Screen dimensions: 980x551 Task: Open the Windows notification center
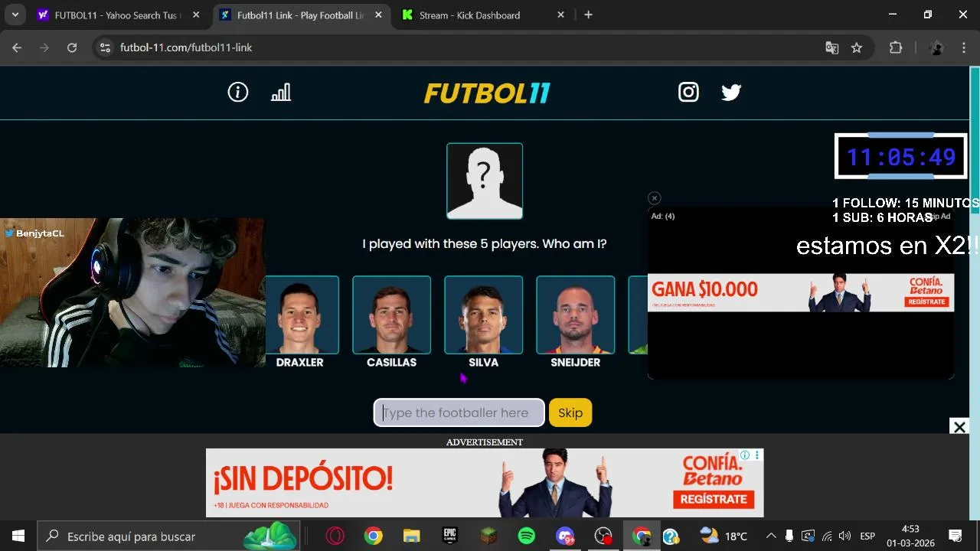pyautogui.click(x=955, y=536)
